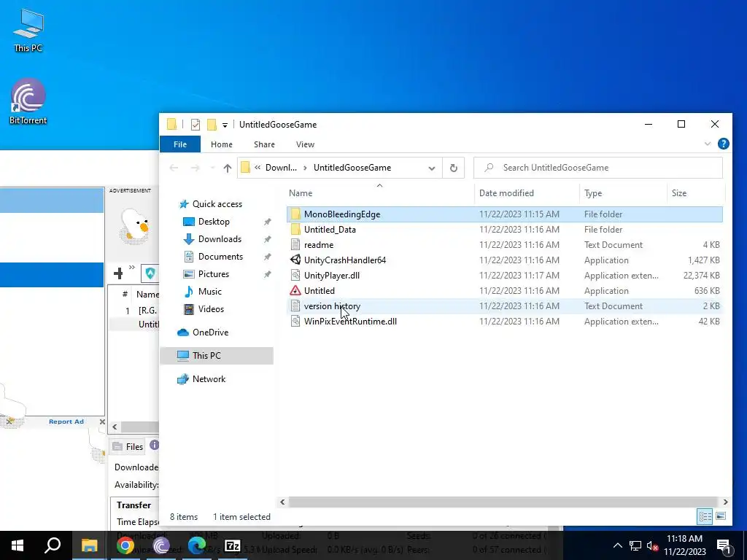Show hidden system tray icons
Image resolution: width=747 pixels, height=560 pixels.
pyautogui.click(x=617, y=545)
